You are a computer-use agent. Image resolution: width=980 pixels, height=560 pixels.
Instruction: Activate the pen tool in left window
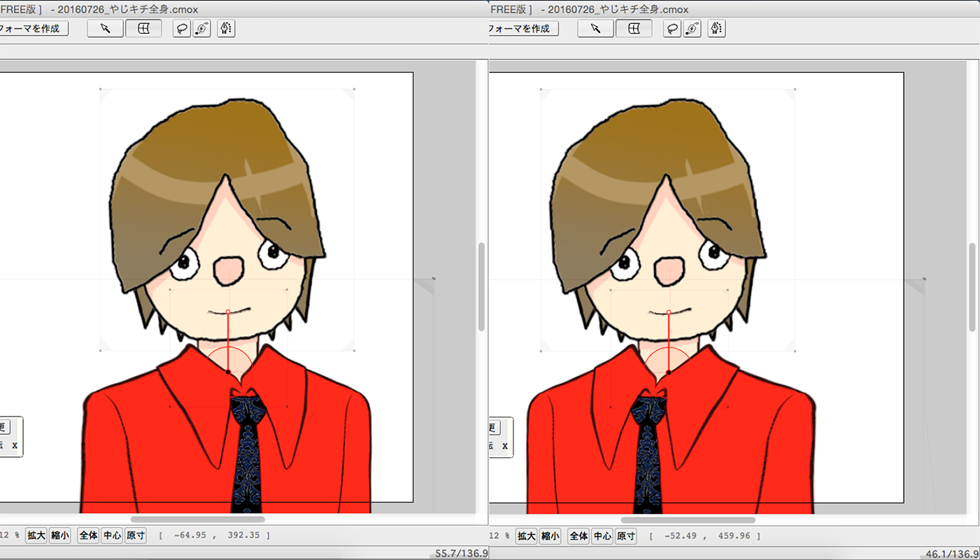click(x=226, y=29)
